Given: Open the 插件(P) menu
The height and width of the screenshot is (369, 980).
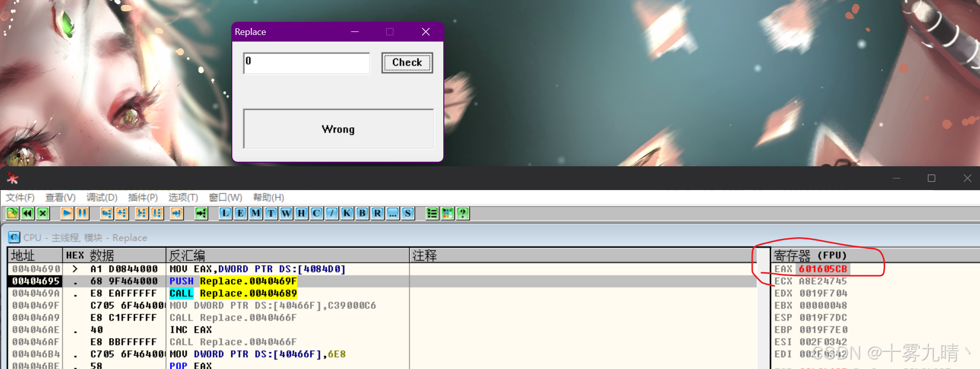Looking at the screenshot, I should (143, 198).
